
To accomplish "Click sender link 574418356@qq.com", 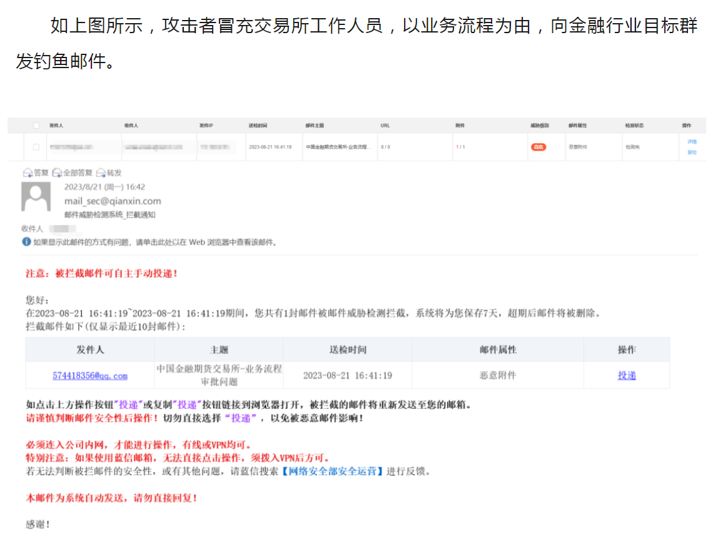I will (x=90, y=376).
